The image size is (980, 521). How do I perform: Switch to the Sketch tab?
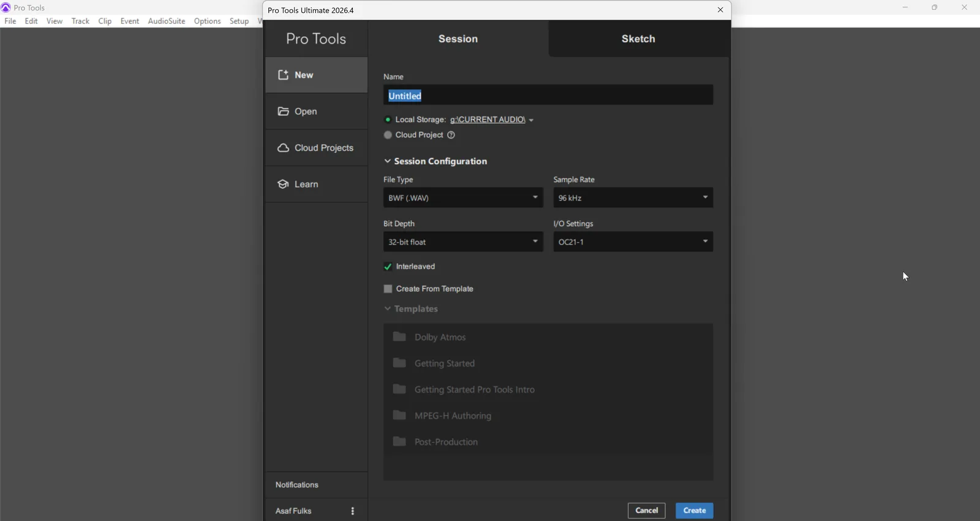click(639, 39)
